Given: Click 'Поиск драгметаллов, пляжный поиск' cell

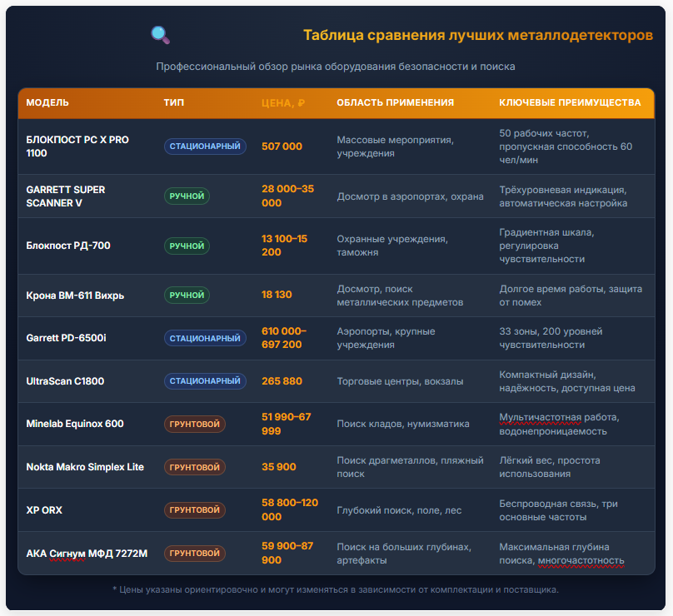Looking at the screenshot, I should click(x=410, y=467).
